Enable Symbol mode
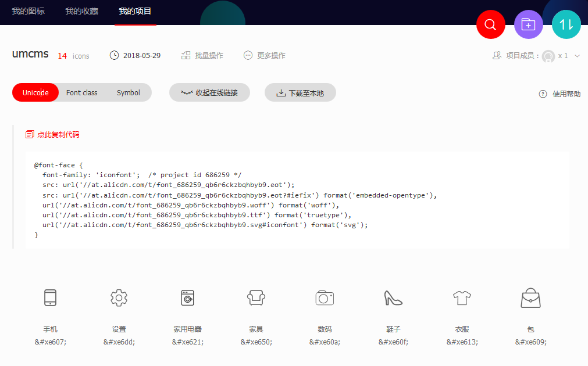The height and width of the screenshot is (366, 588). tap(128, 92)
